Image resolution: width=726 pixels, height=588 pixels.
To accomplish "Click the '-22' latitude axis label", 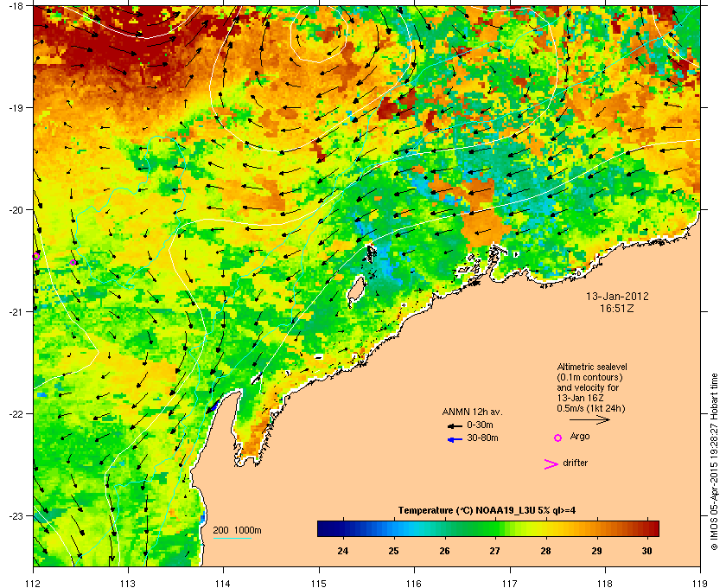I will click(15, 414).
